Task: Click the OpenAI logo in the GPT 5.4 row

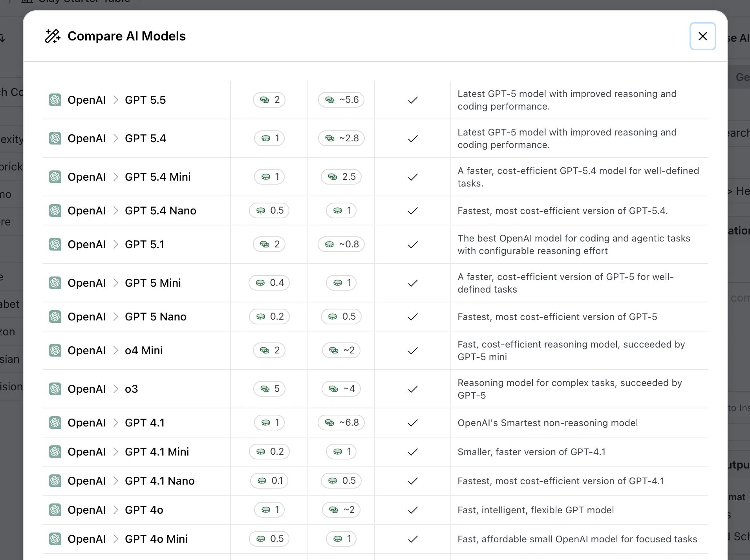Action: 55,138
